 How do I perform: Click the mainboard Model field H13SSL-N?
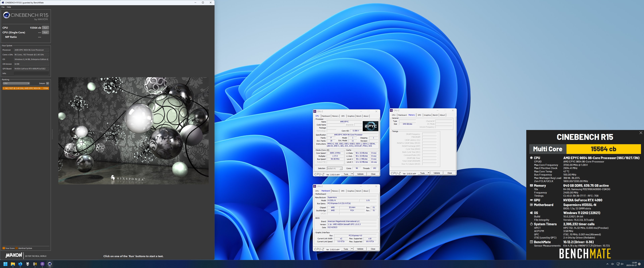[343, 200]
